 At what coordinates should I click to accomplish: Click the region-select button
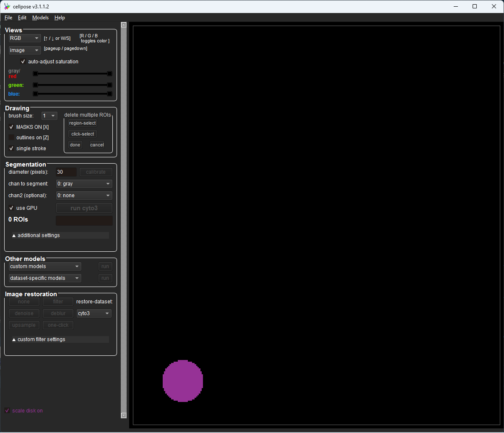83,123
